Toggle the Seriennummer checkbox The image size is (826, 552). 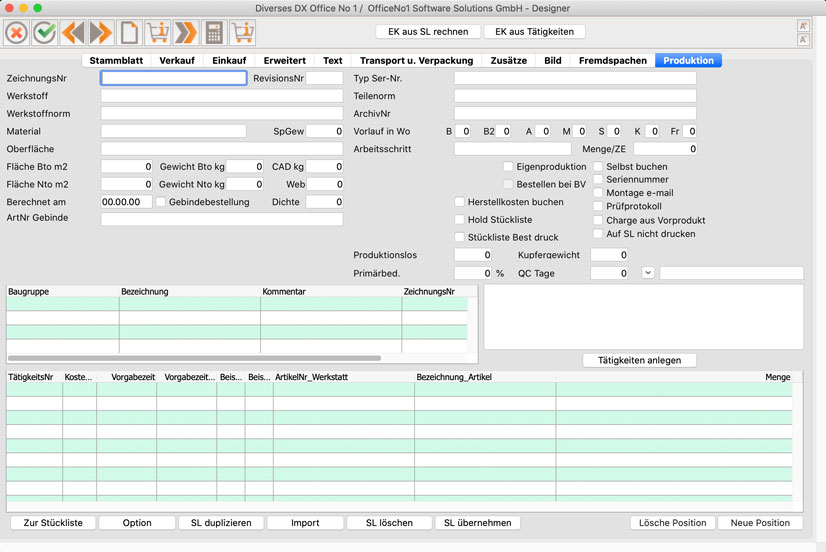(x=598, y=179)
